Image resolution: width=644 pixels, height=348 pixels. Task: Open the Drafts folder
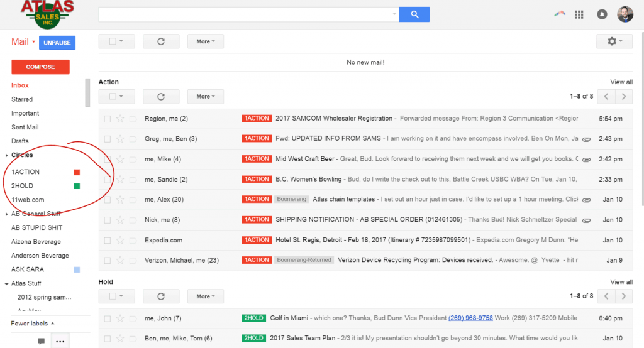point(19,141)
